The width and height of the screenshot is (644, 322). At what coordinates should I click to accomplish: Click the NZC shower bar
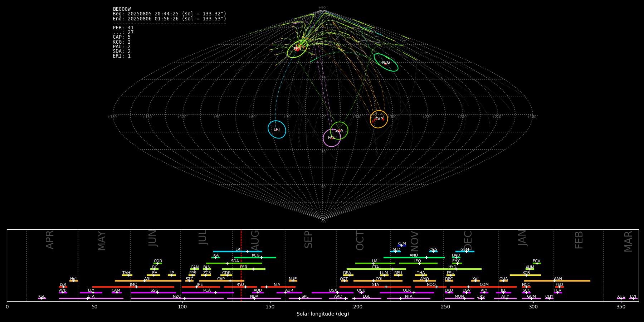click(x=177, y=298)
